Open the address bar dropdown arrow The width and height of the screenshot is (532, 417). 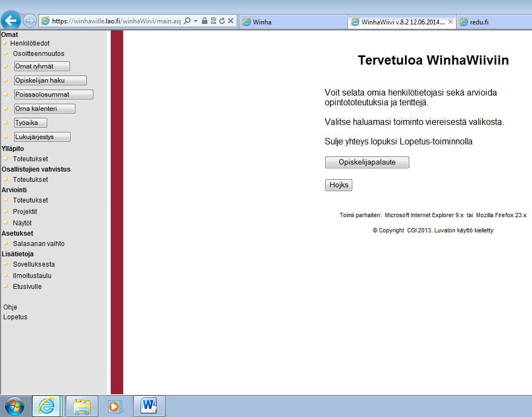[196, 21]
